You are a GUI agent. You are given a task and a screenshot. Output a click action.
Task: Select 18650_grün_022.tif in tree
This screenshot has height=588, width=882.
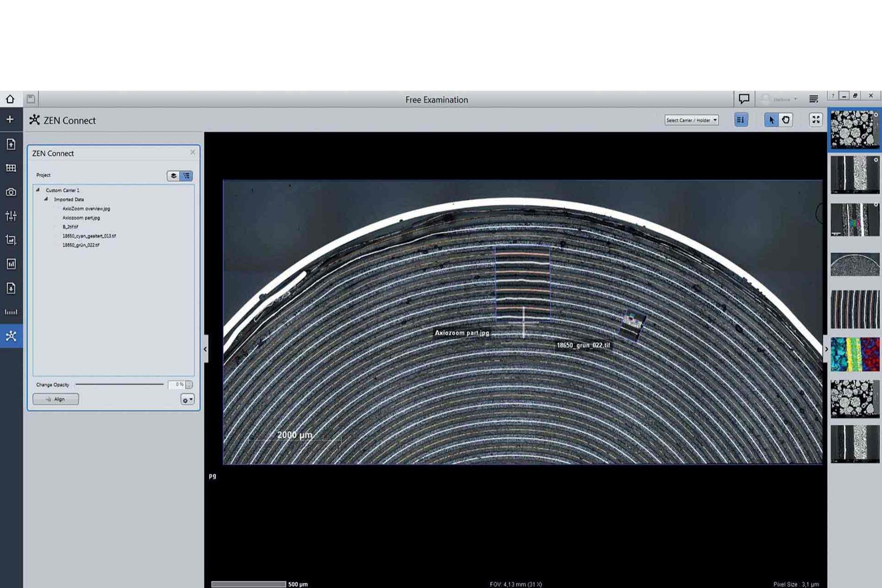pos(81,245)
